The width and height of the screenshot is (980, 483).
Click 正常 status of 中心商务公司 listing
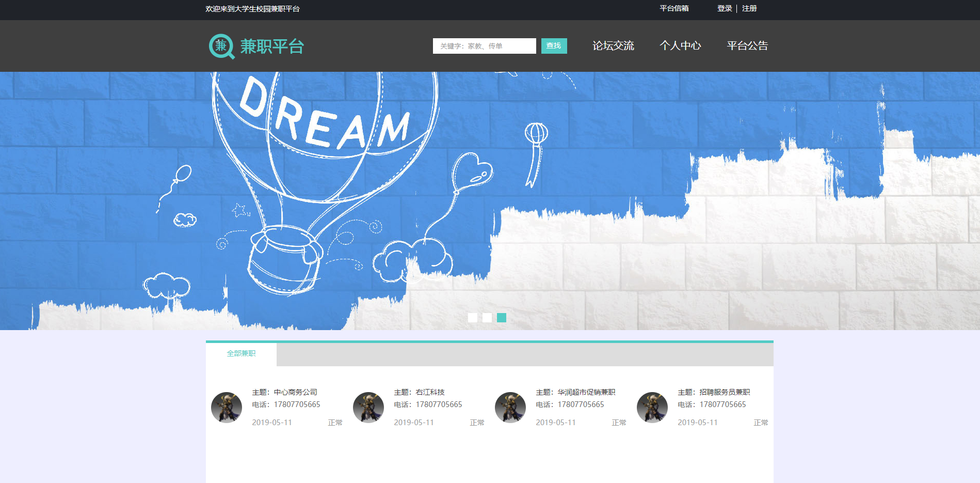pyautogui.click(x=335, y=423)
